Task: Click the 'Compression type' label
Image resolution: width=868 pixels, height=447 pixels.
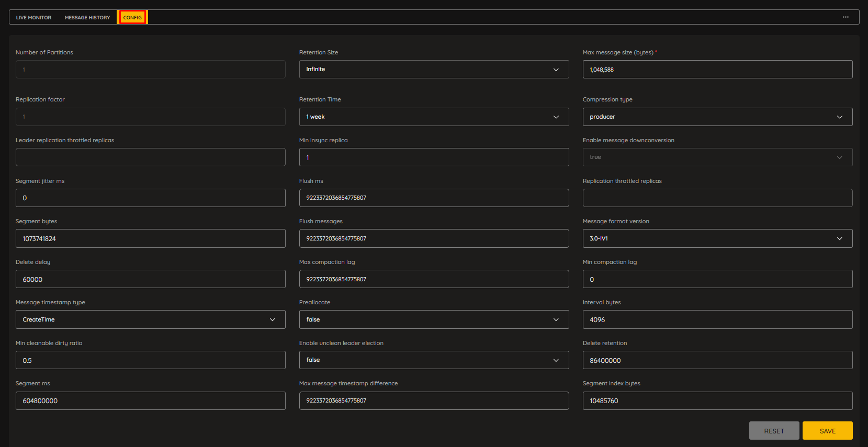Action: pos(607,99)
